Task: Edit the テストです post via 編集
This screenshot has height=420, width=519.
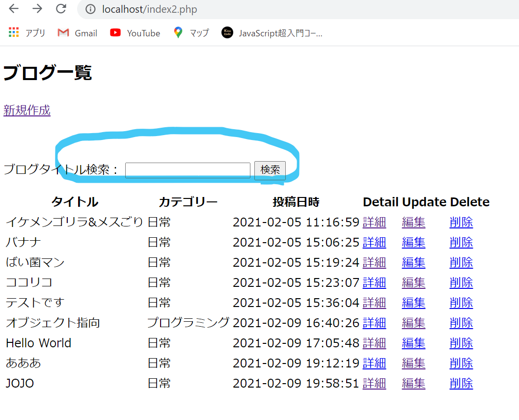Action: (413, 303)
